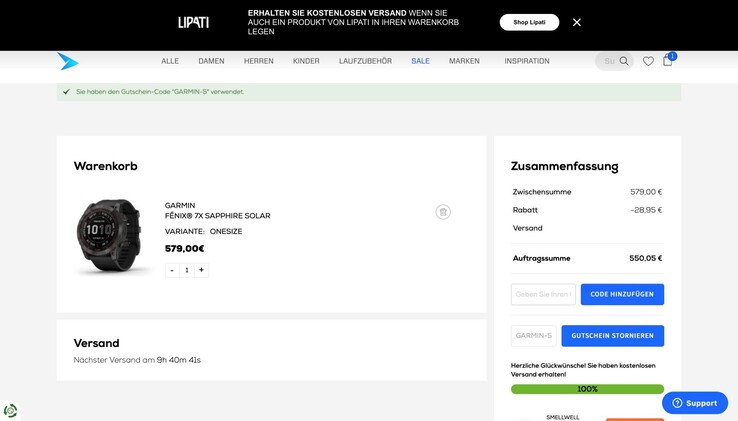Screen dimensions: 738x421
Task: Decrease quantity with minus button
Action: click(x=172, y=270)
